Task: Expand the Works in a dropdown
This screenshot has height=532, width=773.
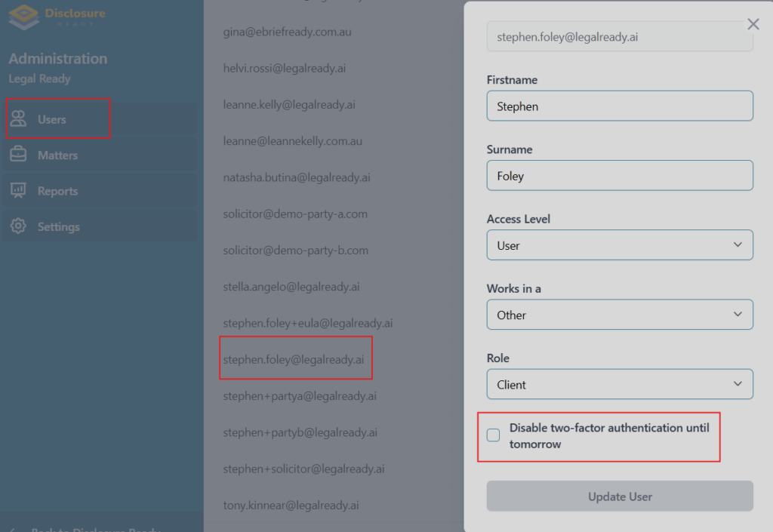Action: click(620, 315)
